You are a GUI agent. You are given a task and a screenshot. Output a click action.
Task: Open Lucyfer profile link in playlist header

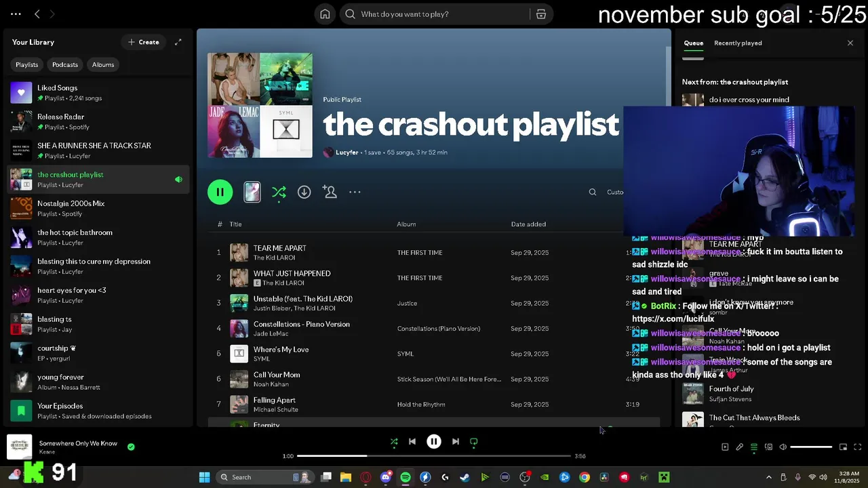tap(347, 152)
